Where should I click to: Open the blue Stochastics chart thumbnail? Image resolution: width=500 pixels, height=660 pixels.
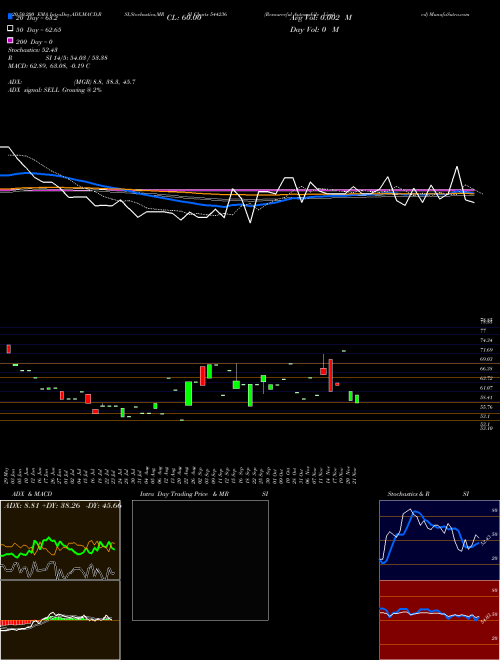(439, 540)
